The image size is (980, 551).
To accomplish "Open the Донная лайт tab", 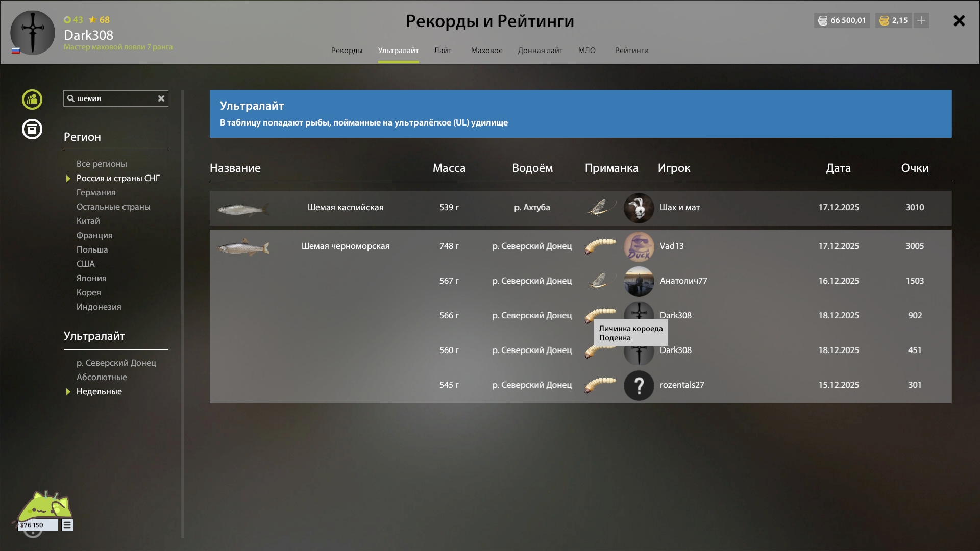I will click(x=540, y=51).
